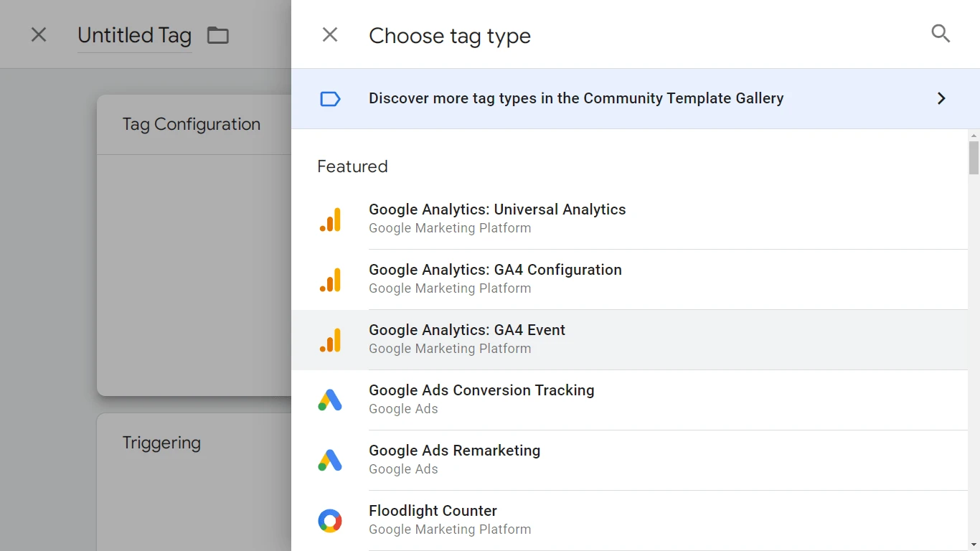
Task: Edit the Untitled Tag name field
Action: coord(134,36)
